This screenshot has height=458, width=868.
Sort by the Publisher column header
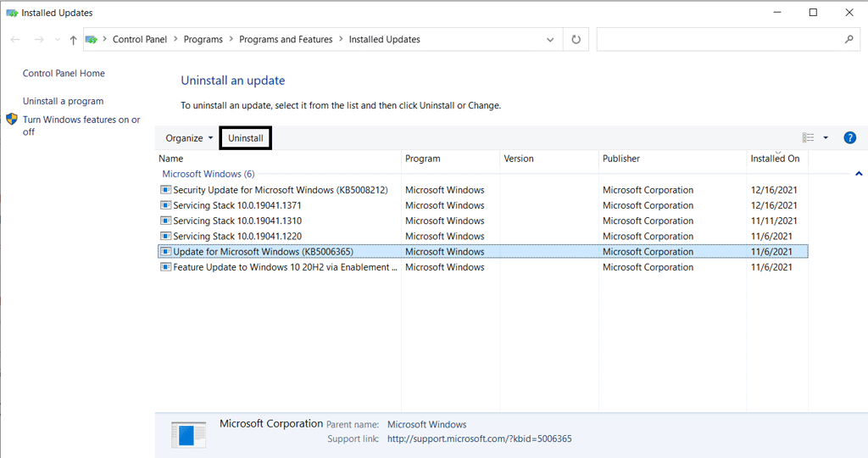[x=672, y=159]
